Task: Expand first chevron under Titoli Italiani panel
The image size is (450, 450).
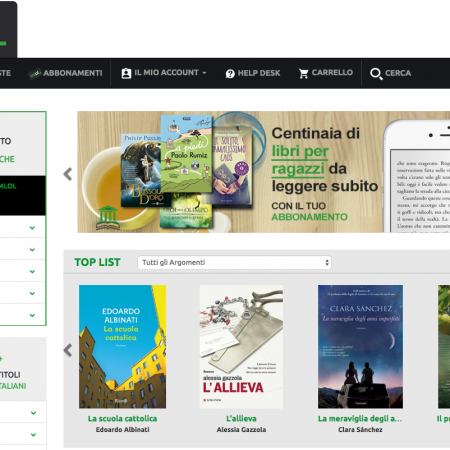Action: (33, 413)
